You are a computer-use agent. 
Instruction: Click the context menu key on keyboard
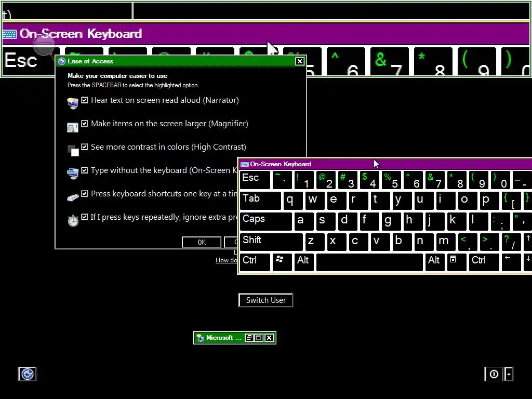(457, 262)
